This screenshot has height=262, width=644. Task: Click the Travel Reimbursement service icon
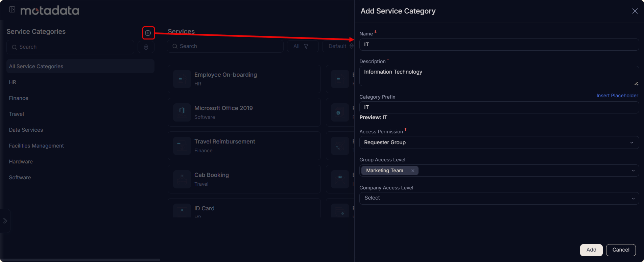(x=182, y=146)
